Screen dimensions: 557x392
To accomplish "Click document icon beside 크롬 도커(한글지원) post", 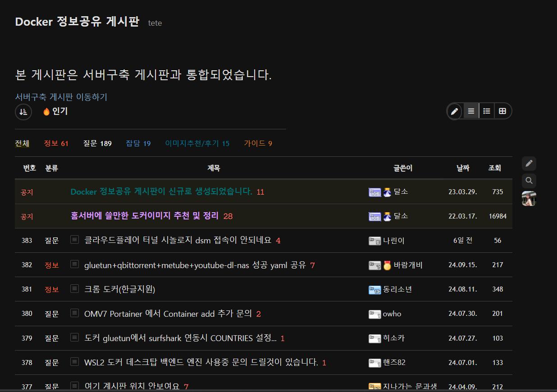I will 74,288.
